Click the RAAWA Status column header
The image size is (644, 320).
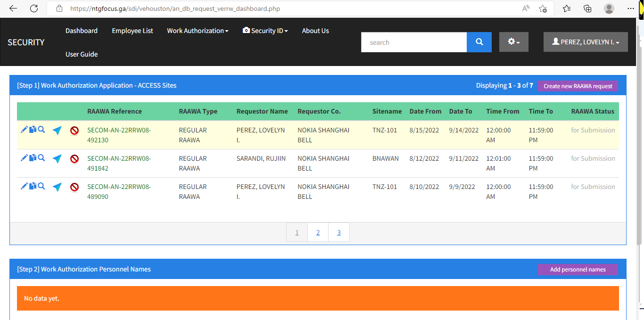click(593, 111)
